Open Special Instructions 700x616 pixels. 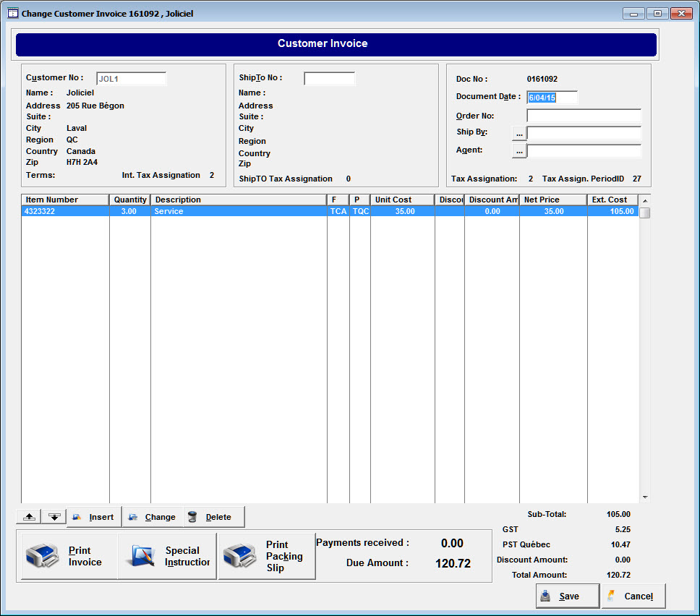[167, 556]
